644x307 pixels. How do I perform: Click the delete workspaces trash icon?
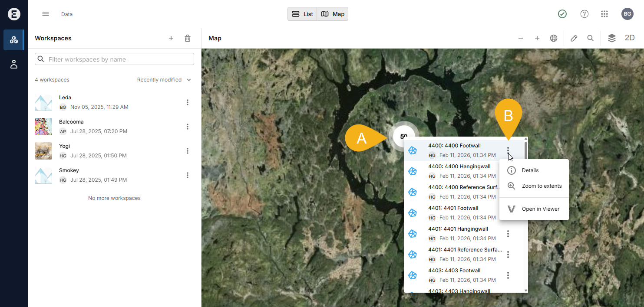pos(188,38)
